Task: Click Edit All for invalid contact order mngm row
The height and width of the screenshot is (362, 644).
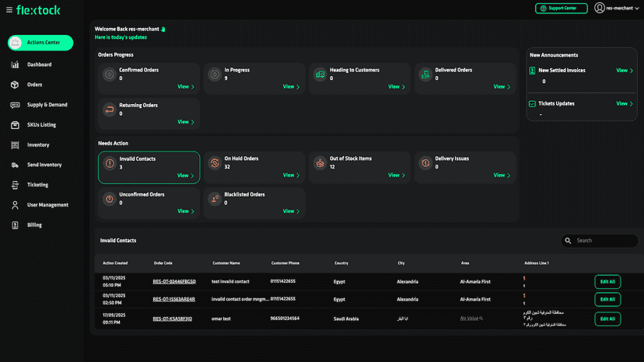Action: 607,299
